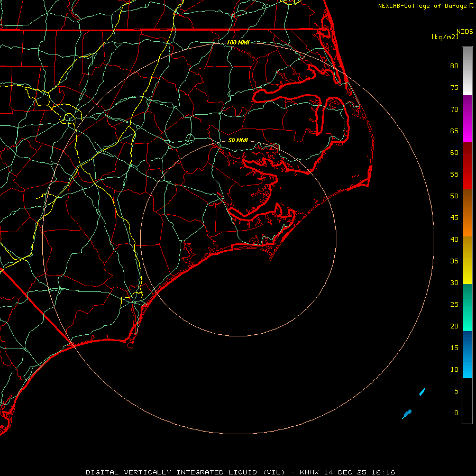Click the small logo icon beside DuPage
The width and height of the screenshot is (476, 476).
click(x=471, y=6)
